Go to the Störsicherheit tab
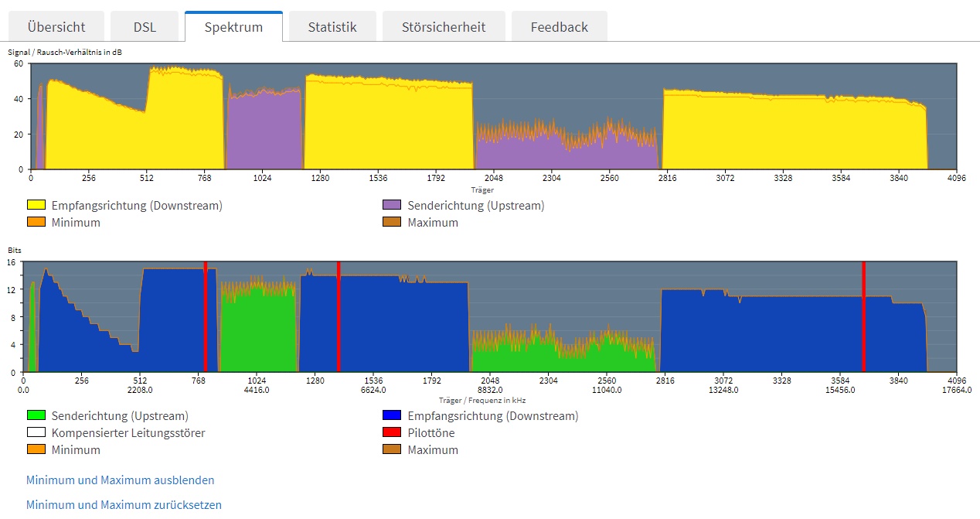 pos(444,26)
